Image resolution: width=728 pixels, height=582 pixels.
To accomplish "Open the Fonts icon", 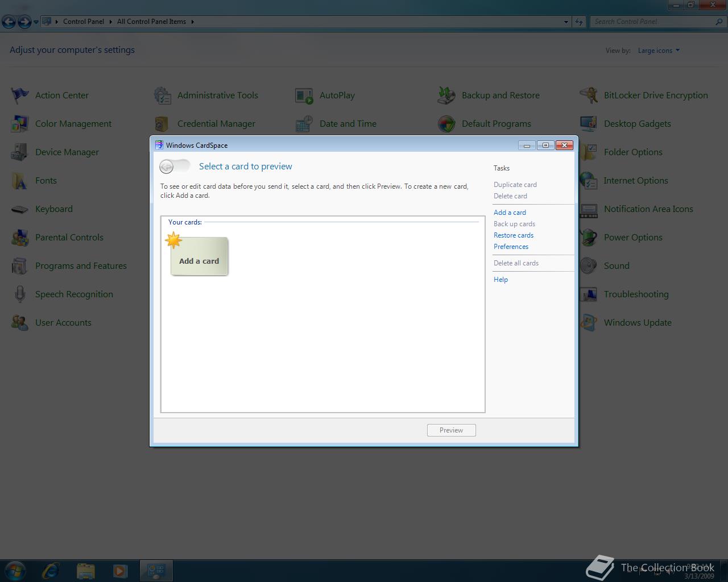I will [20, 180].
